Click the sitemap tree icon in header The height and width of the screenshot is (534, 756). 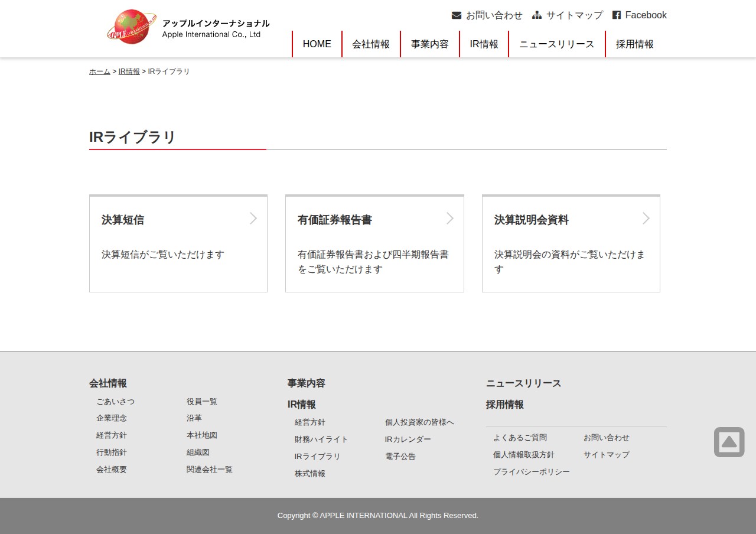(537, 15)
